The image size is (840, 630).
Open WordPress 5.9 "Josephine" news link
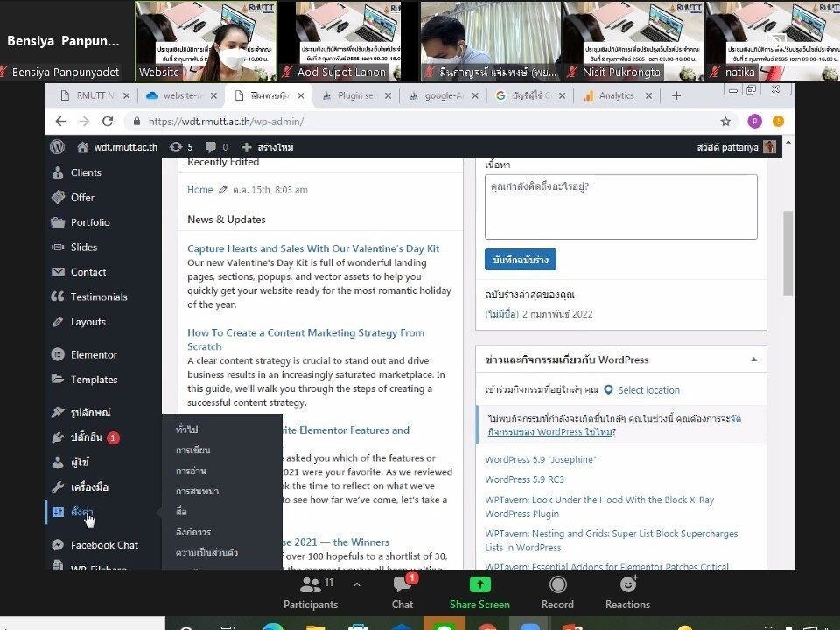(x=541, y=459)
